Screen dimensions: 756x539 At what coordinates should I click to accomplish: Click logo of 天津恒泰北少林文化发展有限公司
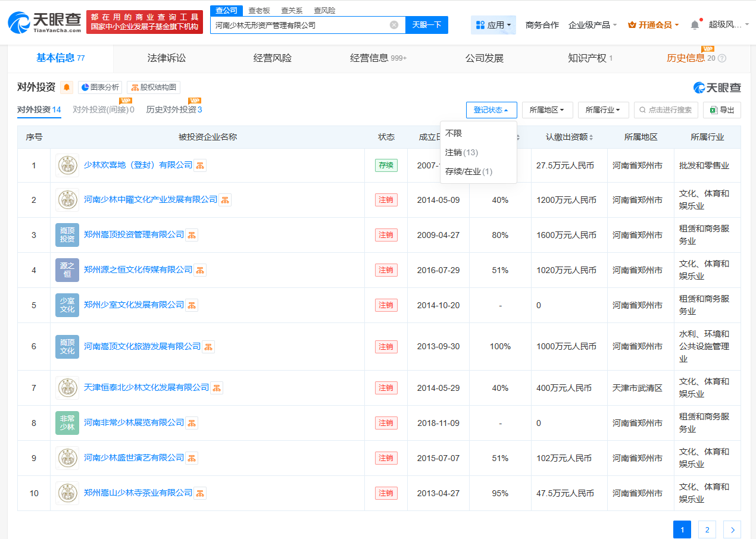click(67, 388)
